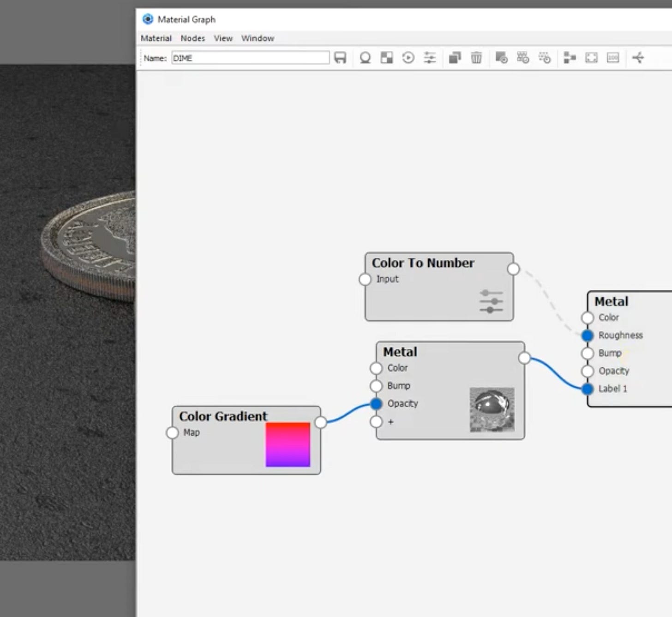Expand the Color To Number output socket
672x617 pixels.
pos(514,268)
